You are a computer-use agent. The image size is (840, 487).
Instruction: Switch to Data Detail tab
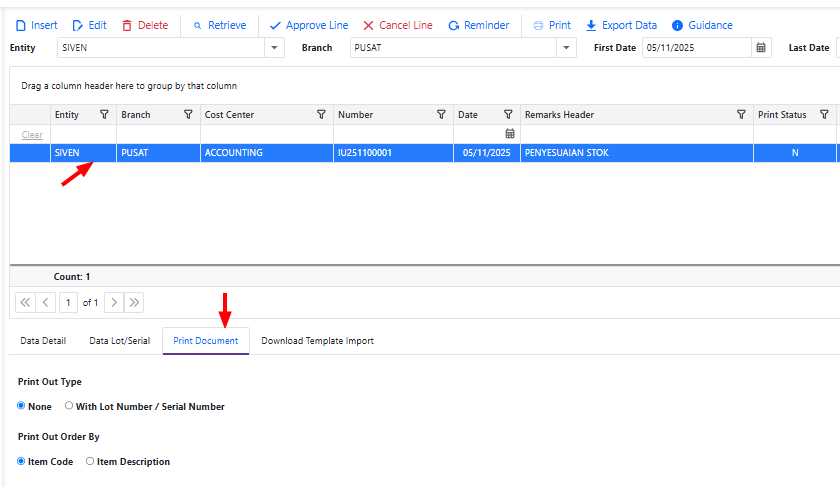pos(43,341)
